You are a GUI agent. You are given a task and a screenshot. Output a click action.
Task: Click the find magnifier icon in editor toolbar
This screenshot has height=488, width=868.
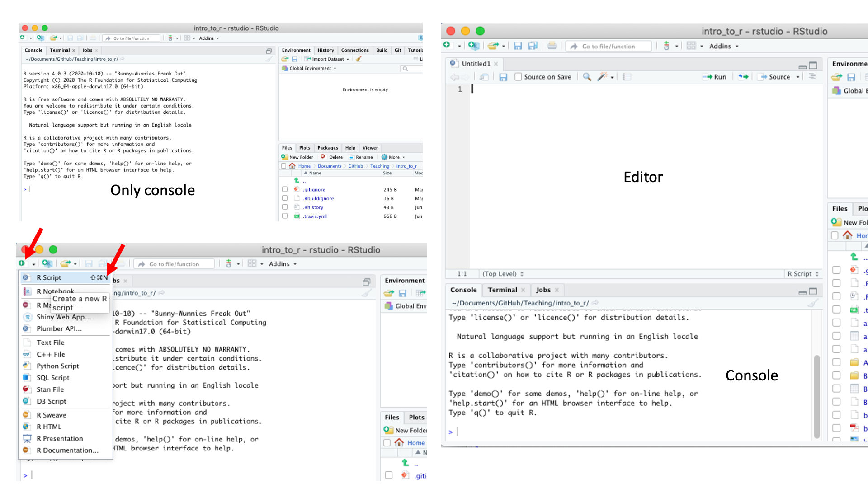coord(587,77)
